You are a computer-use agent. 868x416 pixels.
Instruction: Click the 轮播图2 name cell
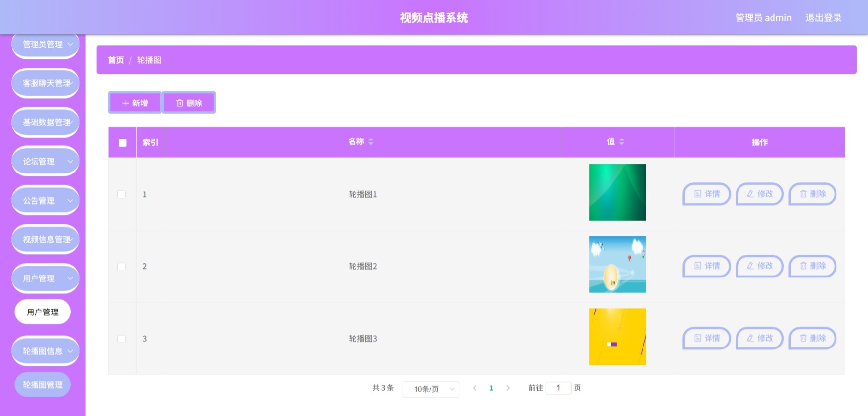[363, 267]
